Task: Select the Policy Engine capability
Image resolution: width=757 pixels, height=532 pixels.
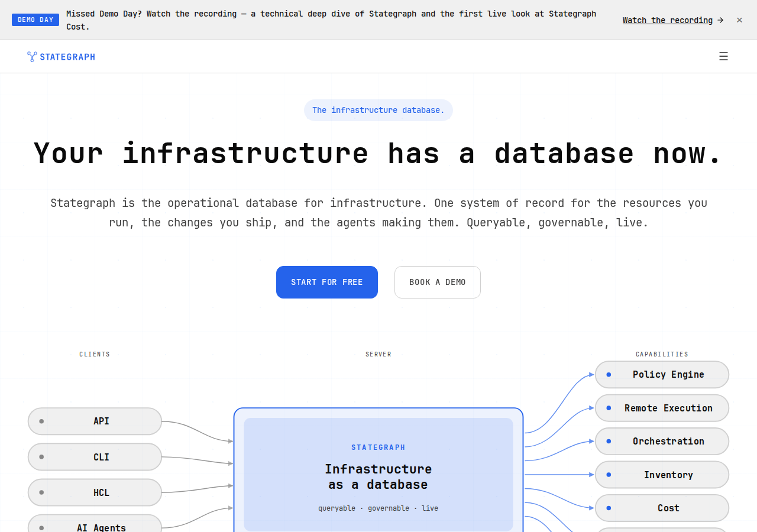Action: (x=662, y=374)
